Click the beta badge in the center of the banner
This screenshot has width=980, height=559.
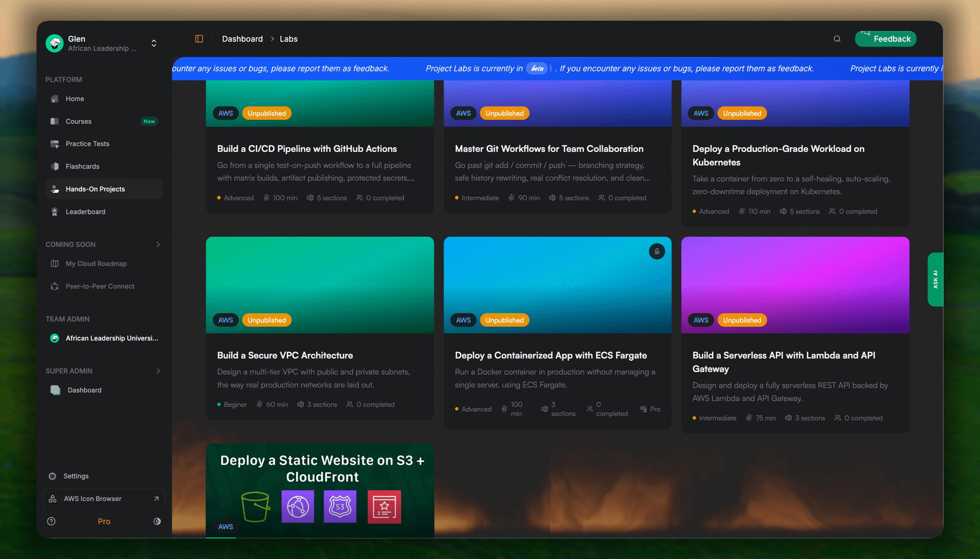pos(537,68)
